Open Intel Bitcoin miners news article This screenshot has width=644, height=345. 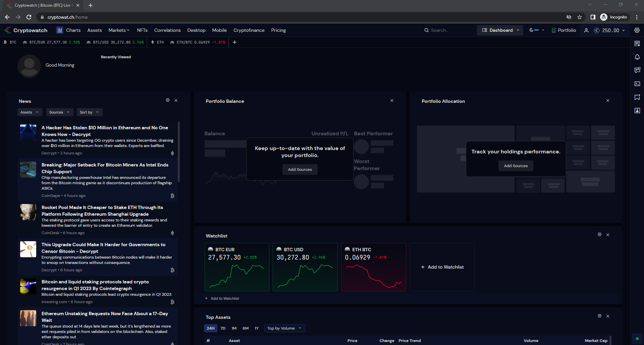tap(97, 180)
